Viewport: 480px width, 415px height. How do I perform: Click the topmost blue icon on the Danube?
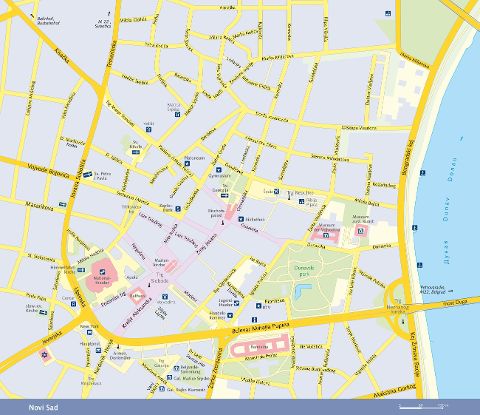click(423, 173)
